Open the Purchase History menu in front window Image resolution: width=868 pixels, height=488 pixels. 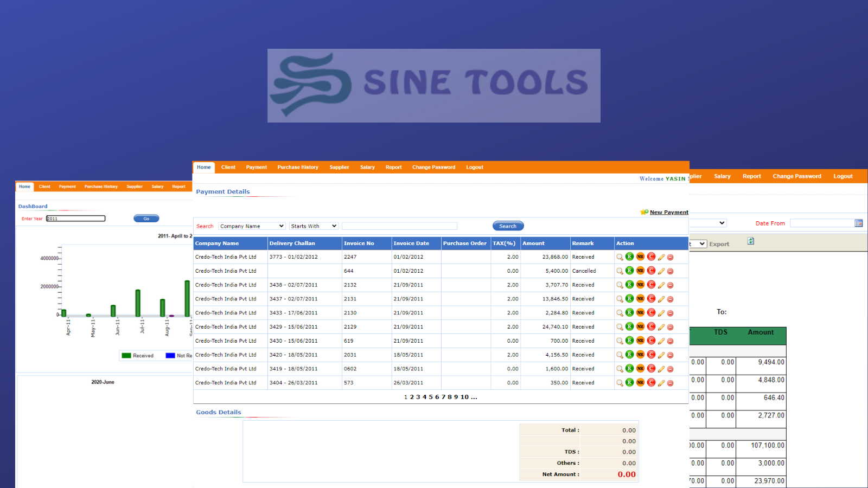[298, 168]
